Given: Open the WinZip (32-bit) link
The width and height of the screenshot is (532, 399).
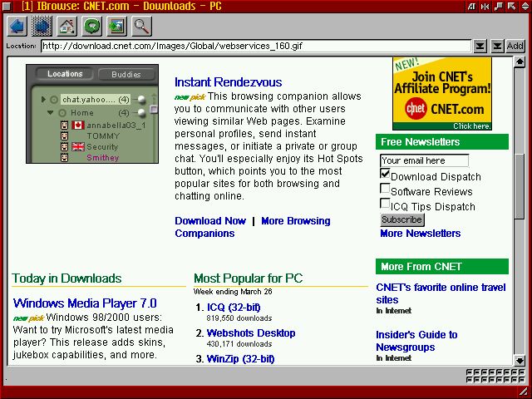Looking at the screenshot, I should click(x=240, y=359).
